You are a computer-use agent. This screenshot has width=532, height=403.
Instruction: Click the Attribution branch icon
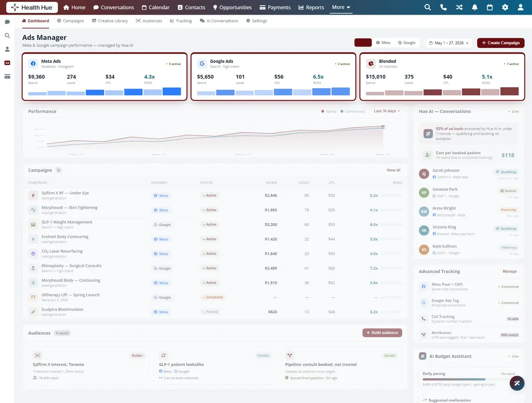tap(424, 334)
